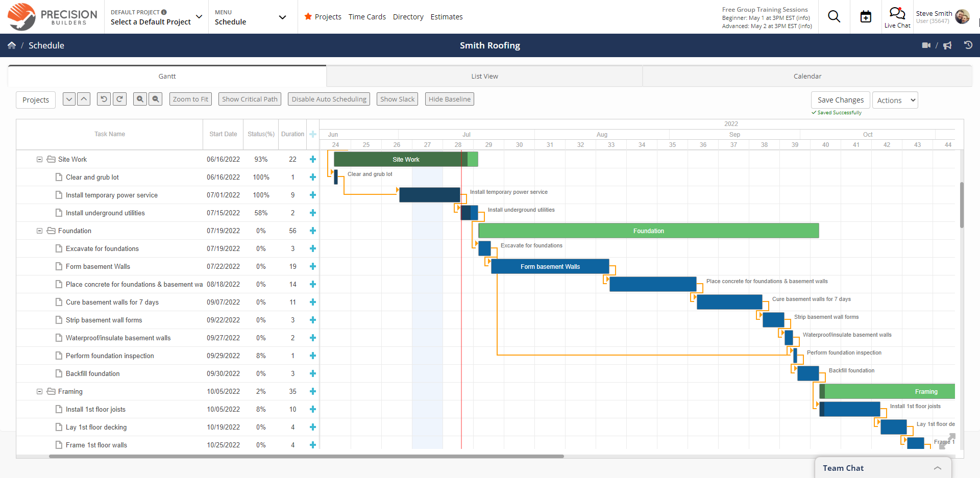Open Beginner session info link
The image size is (980, 478).
click(x=803, y=18)
